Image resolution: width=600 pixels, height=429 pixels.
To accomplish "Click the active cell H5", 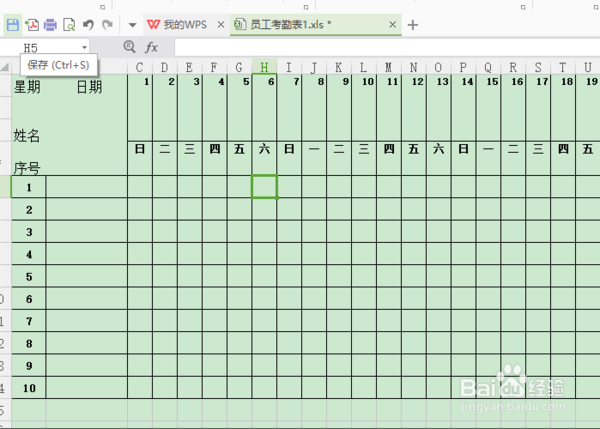I will (x=264, y=187).
